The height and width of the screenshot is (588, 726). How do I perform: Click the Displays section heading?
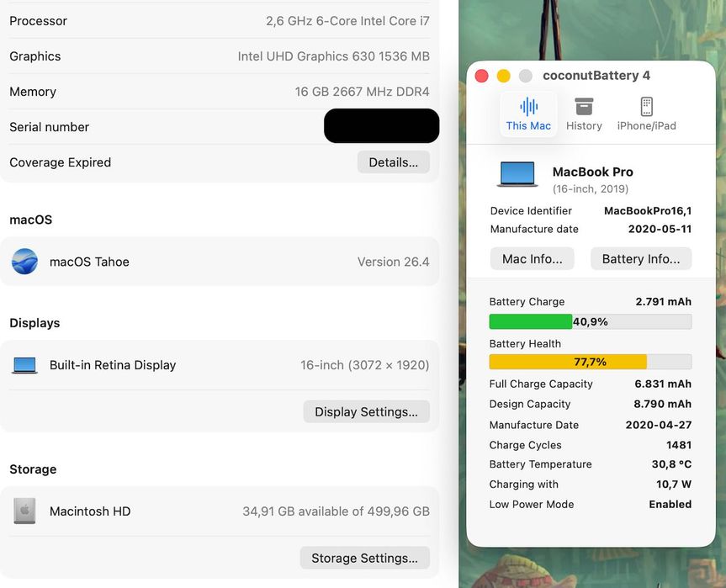(x=34, y=323)
